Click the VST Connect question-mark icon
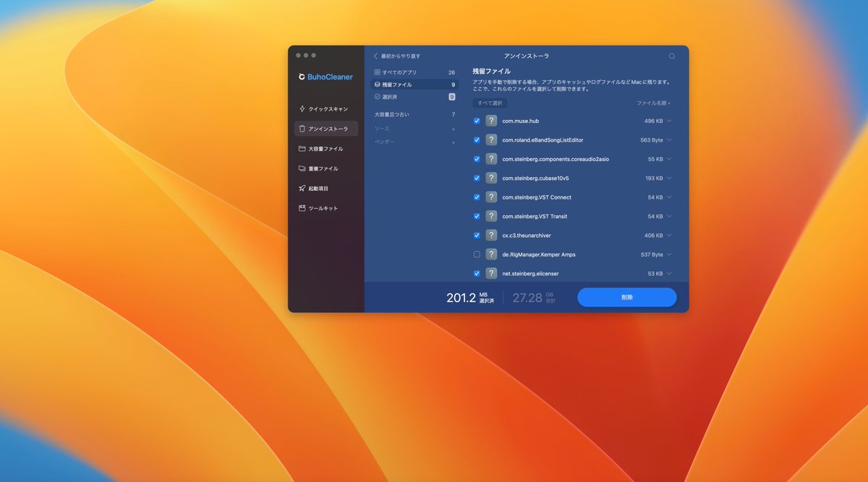This screenshot has width=868, height=482. tap(491, 197)
